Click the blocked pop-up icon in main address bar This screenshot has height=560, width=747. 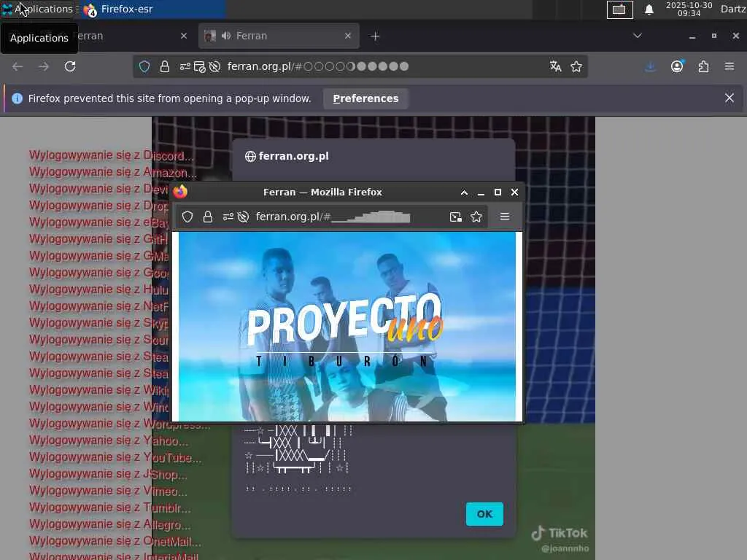pyautogui.click(x=200, y=66)
